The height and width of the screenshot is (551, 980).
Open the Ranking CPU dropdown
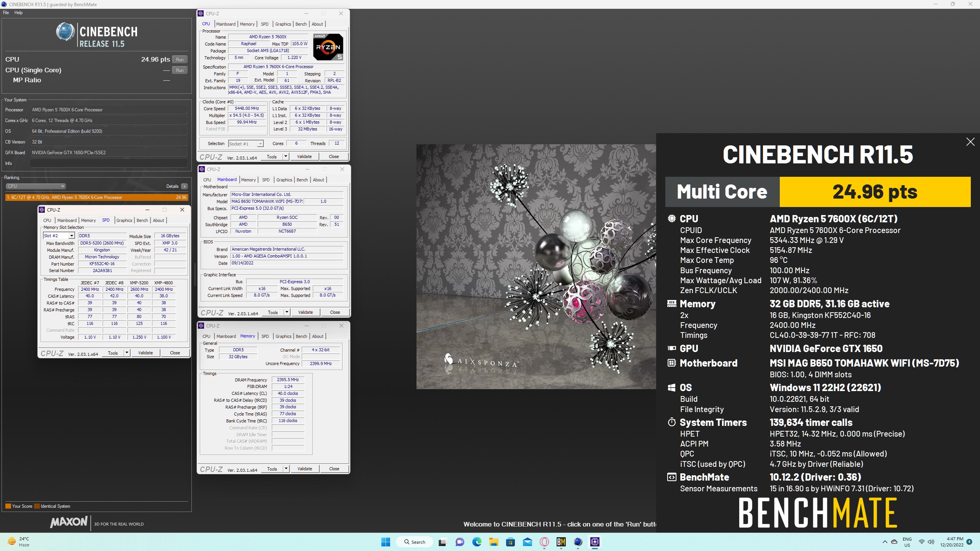point(36,186)
